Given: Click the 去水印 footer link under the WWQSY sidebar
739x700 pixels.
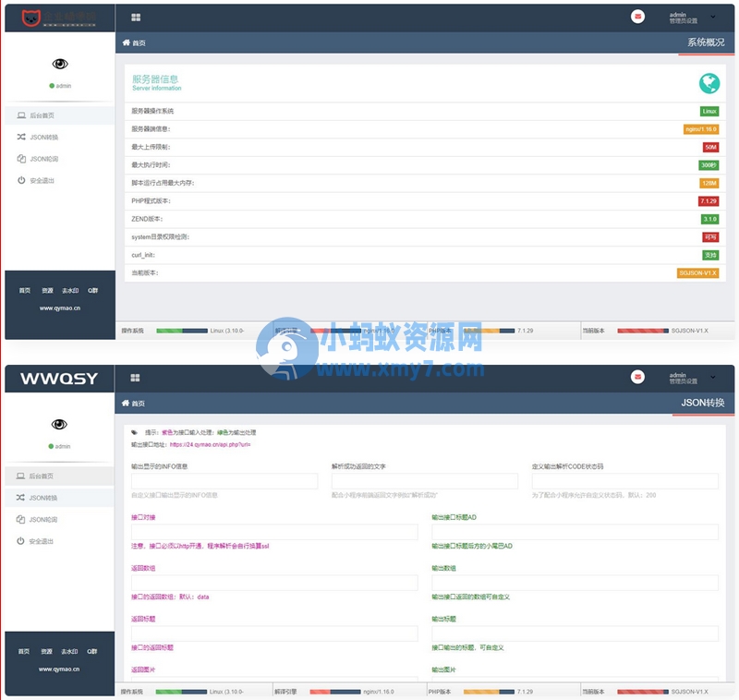Looking at the screenshot, I should [x=69, y=651].
